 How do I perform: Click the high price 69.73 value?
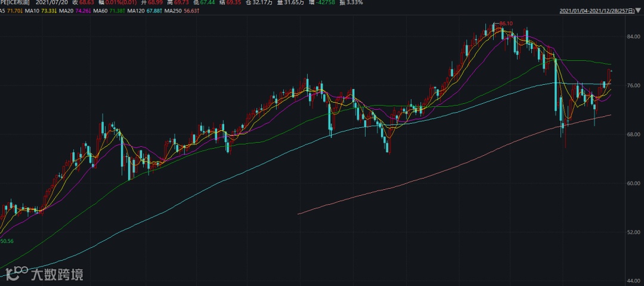[181, 2]
